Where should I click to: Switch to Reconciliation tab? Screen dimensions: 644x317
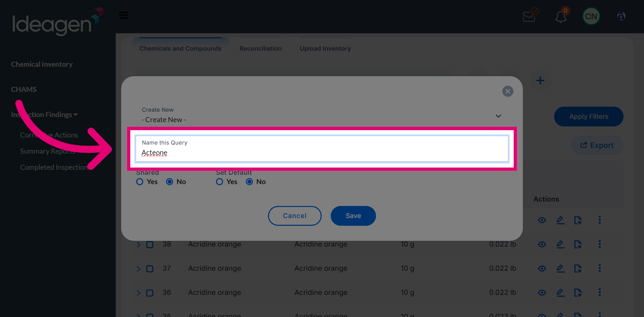pos(261,49)
